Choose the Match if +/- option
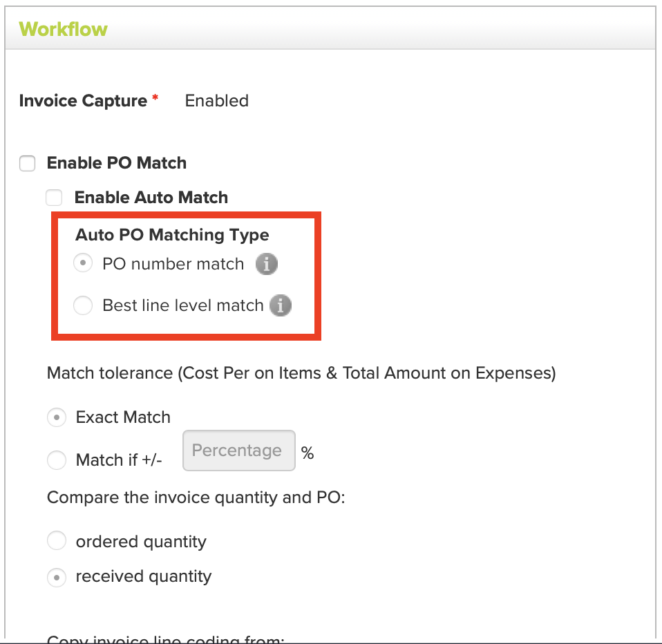Viewport: 662px width, 644px height. tap(57, 460)
